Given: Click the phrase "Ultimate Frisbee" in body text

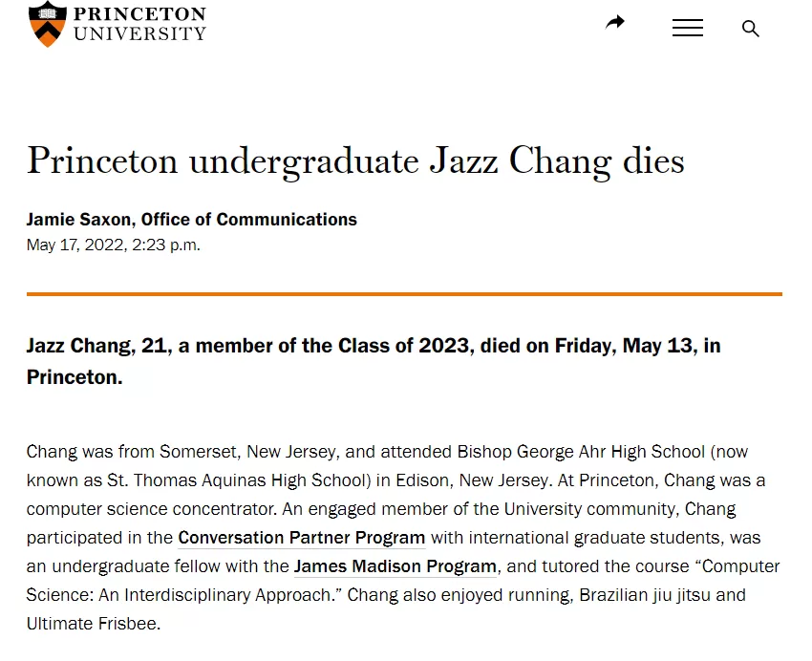Looking at the screenshot, I should pyautogui.click(x=92, y=624).
